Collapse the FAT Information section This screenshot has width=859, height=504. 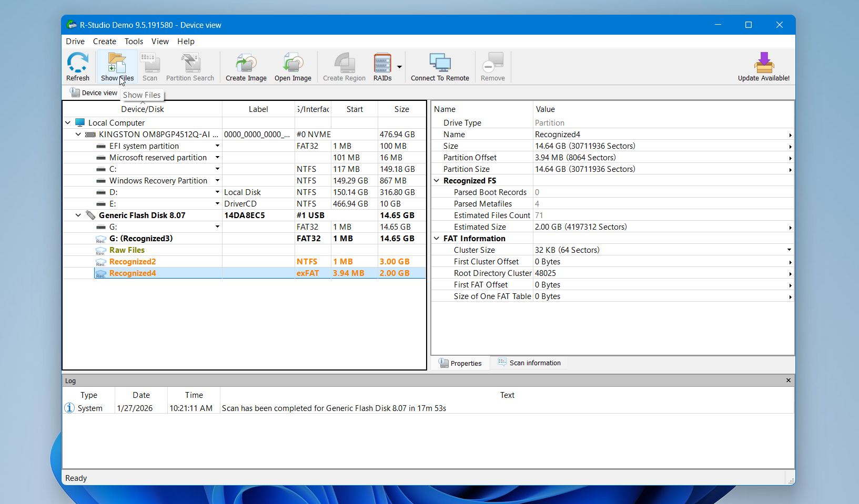click(x=437, y=238)
